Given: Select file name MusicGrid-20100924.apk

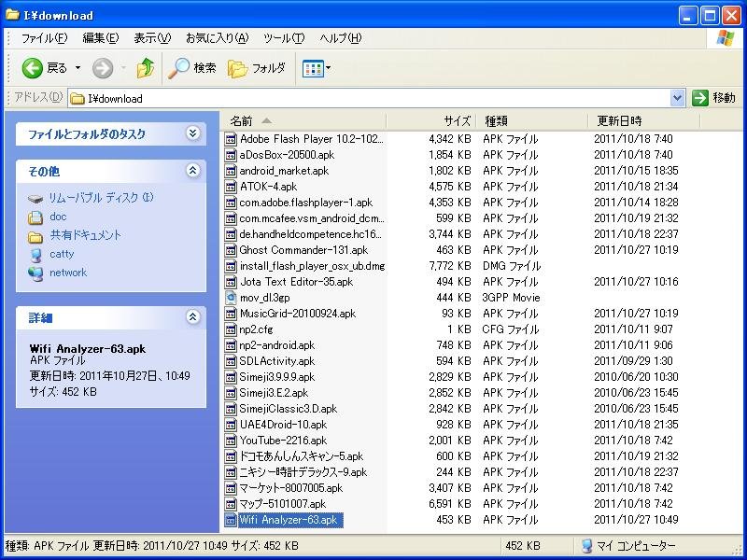Looking at the screenshot, I should point(298,314).
